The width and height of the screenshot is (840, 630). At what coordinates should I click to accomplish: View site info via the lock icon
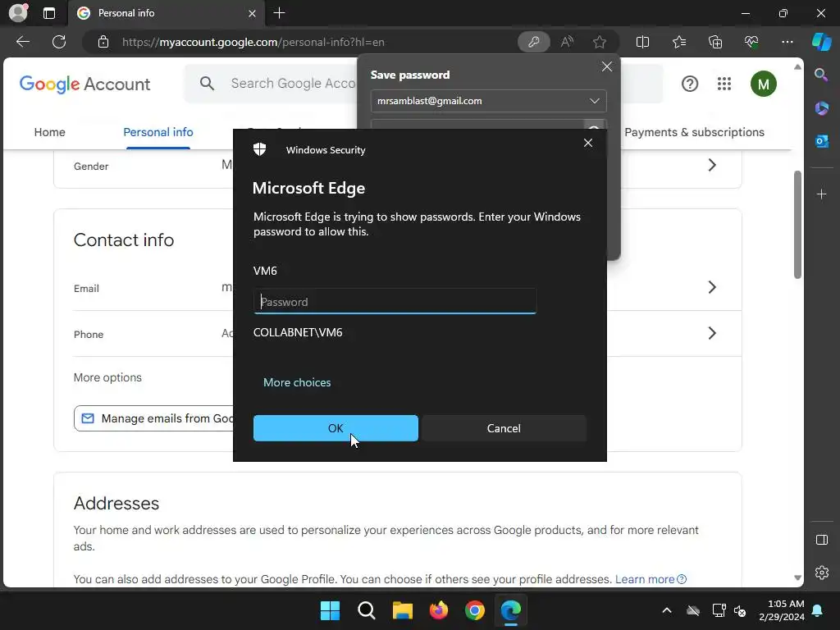point(103,42)
